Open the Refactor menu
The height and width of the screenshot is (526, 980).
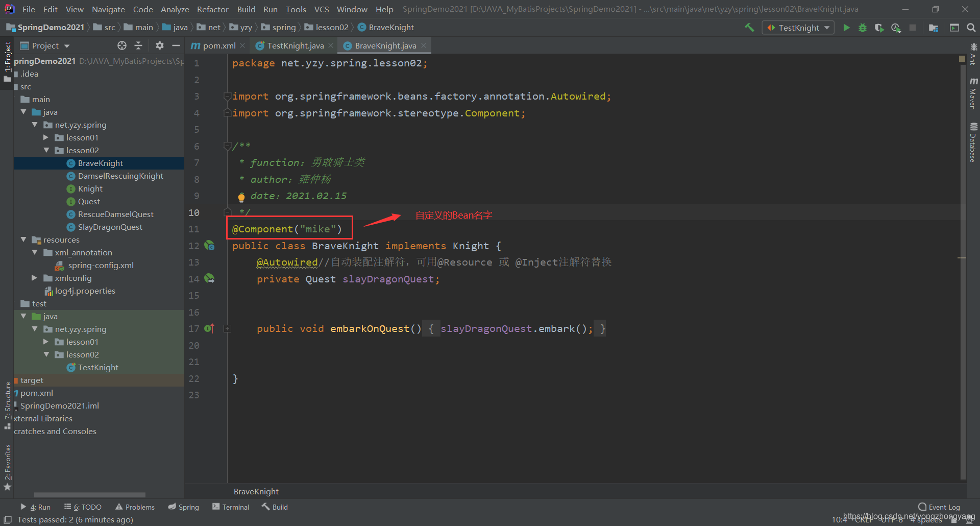[x=212, y=9]
